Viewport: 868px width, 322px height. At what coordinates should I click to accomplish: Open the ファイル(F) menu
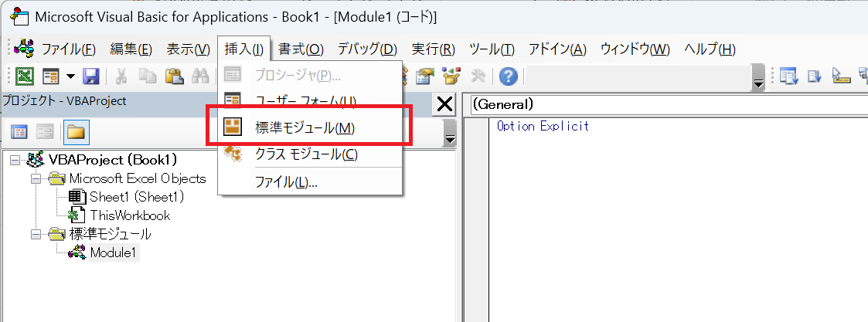coord(70,49)
